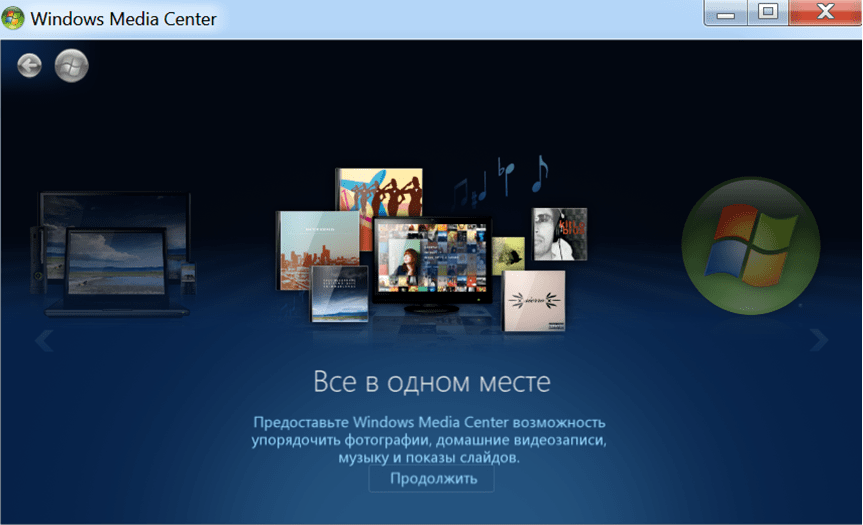Select the small yellow-green bird album cover
This screenshot has height=525, width=863.
point(510,254)
